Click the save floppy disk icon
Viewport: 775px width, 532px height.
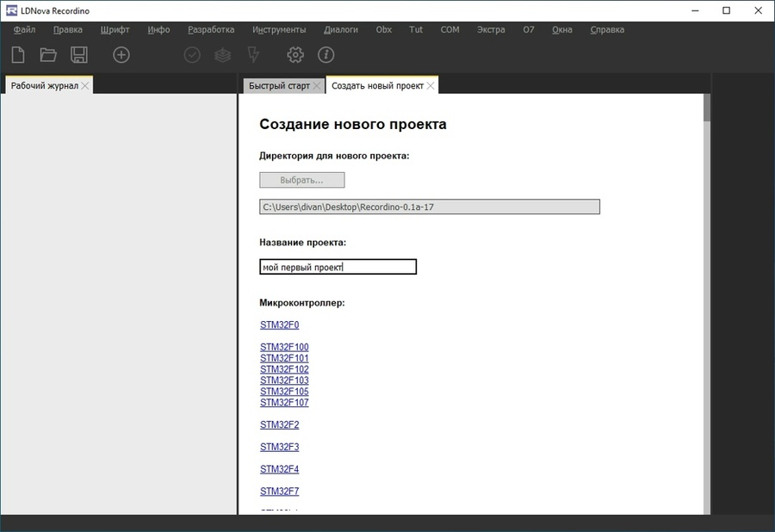pos(78,55)
